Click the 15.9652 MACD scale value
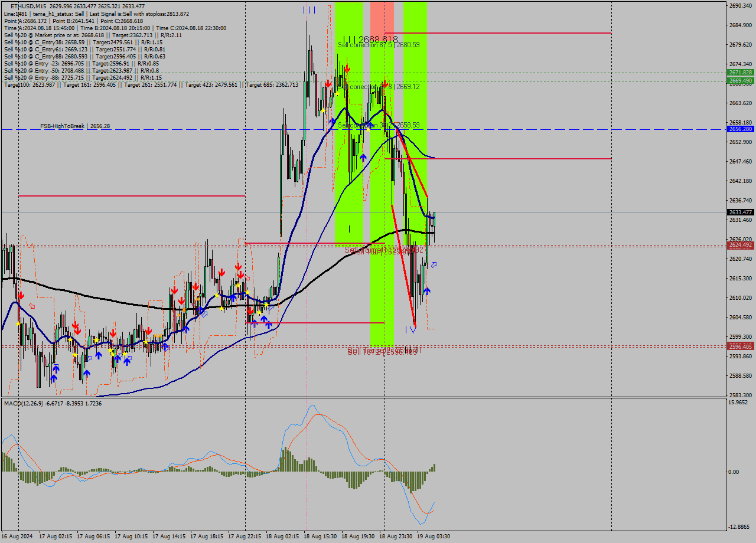Image resolution: width=756 pixels, height=543 pixels. [x=738, y=403]
